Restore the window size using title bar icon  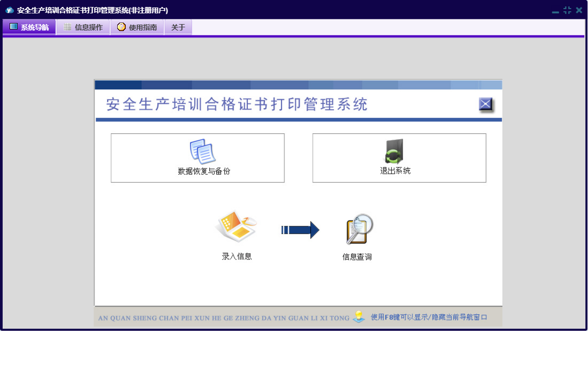click(x=567, y=10)
